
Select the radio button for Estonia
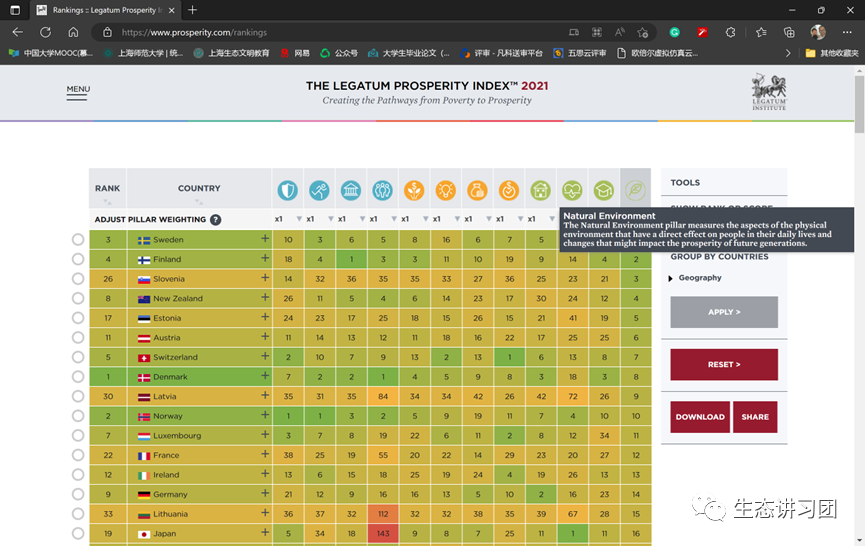[x=78, y=318]
